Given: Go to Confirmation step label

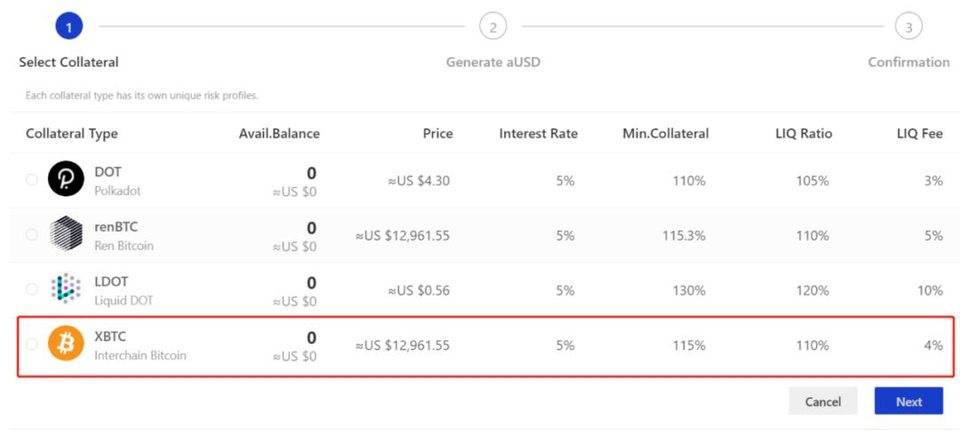Looking at the screenshot, I should 908,62.
